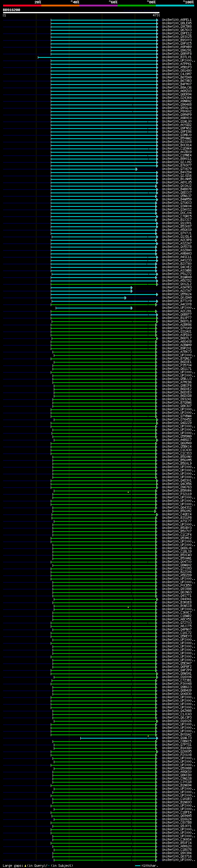
Task: Click the cyan partial bar for UniRef100_Q1WLT3
Action: pos(119,738)
